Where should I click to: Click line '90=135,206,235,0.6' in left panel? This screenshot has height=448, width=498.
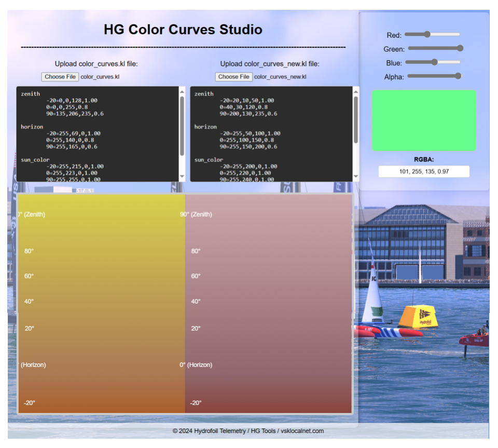[x=75, y=114]
